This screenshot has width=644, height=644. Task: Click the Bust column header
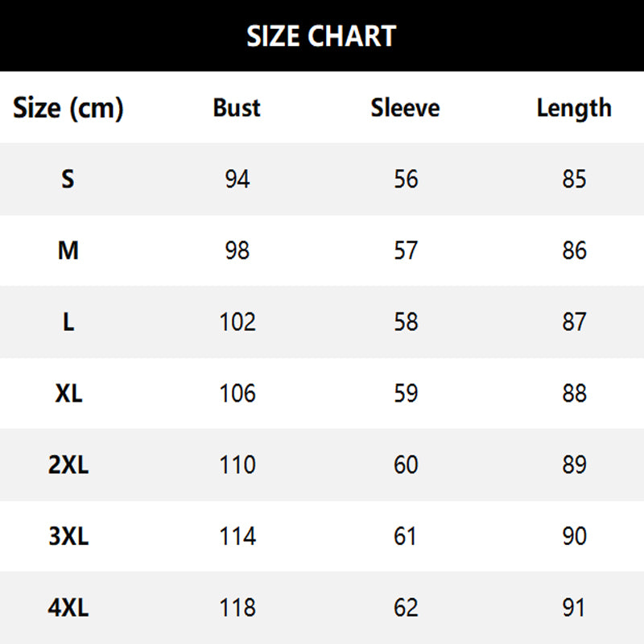pos(237,108)
